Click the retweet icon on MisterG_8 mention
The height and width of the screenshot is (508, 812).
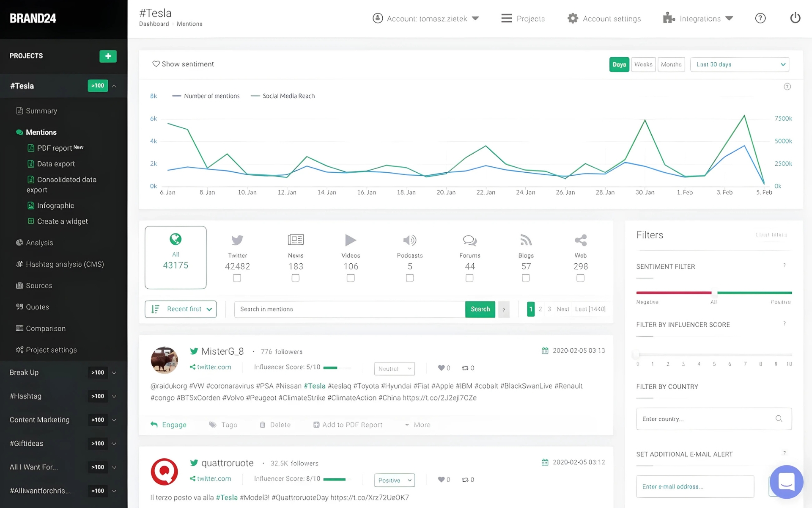pyautogui.click(x=465, y=368)
